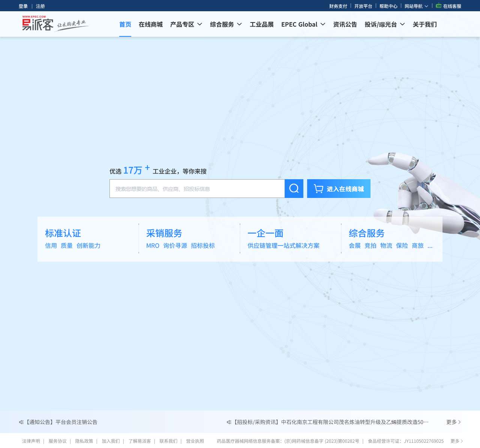
Task: Open 帮助中心 from the top bar
Action: (389, 6)
